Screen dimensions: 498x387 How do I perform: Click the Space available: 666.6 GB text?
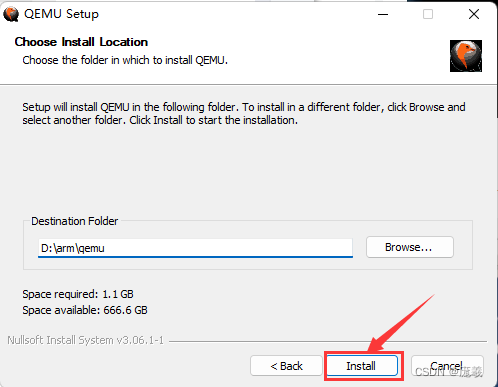pyautogui.click(x=85, y=310)
